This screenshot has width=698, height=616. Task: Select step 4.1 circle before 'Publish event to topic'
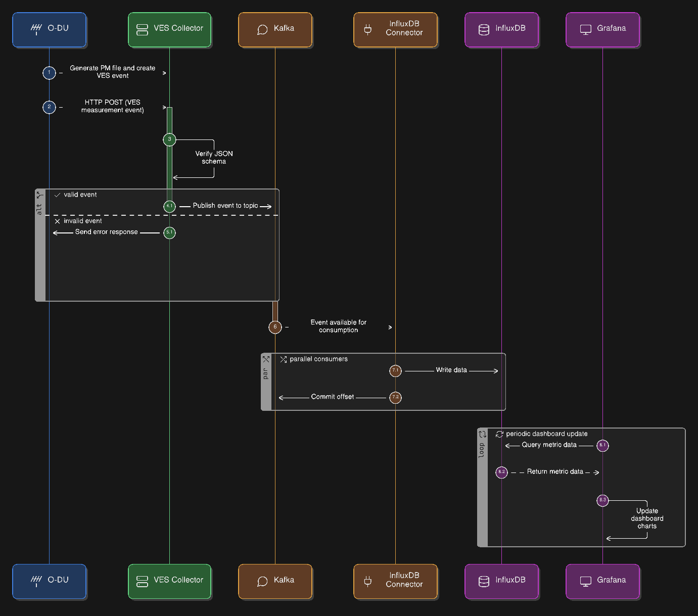tap(169, 206)
